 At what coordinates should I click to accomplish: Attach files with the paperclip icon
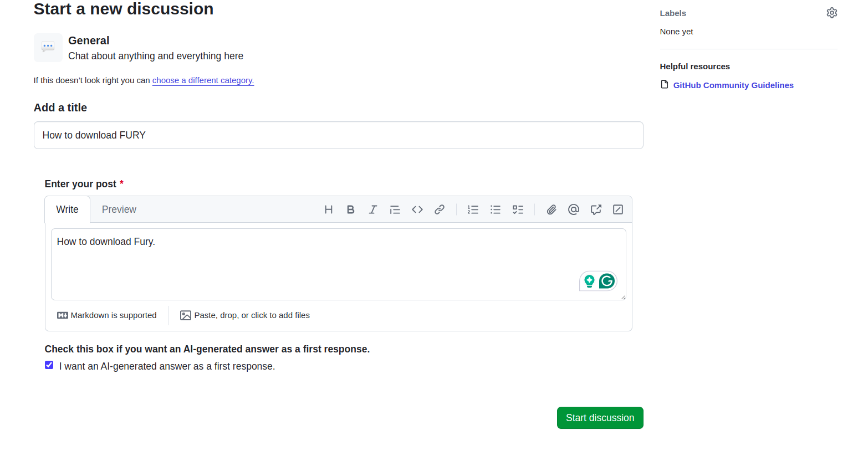[x=552, y=209]
